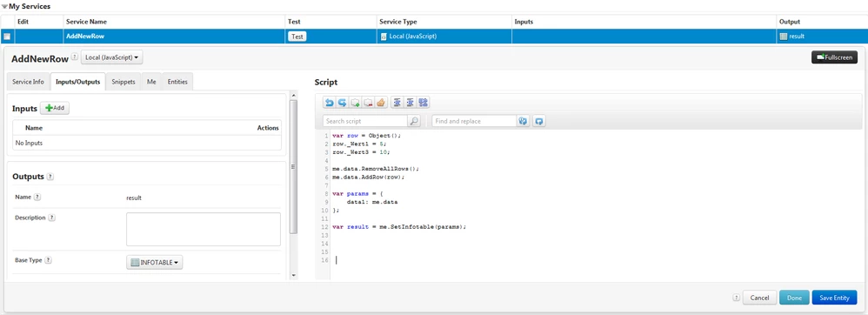868x315 pixels.
Task: Open help icon beside Name label
Action: [x=37, y=197]
